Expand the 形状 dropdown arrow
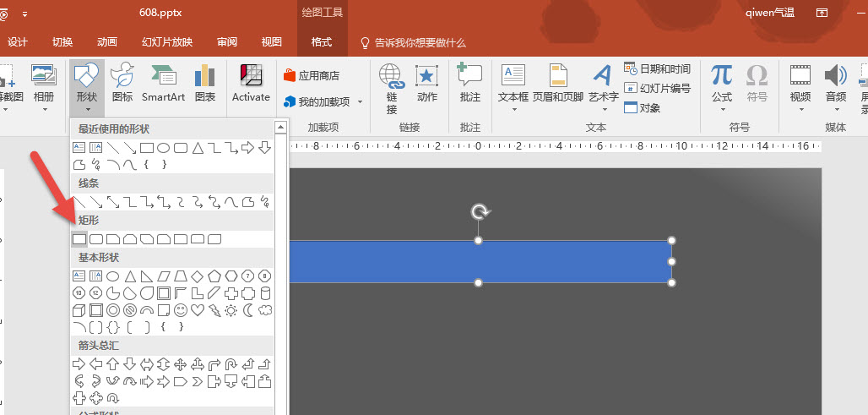Viewport: 868px width, 415px height. [88, 110]
